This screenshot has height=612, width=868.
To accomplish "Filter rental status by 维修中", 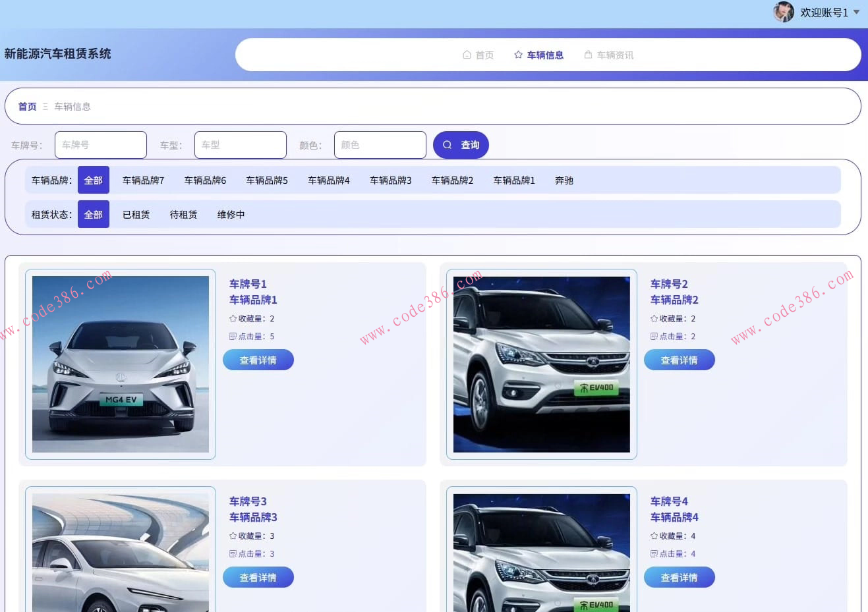I will (x=231, y=214).
